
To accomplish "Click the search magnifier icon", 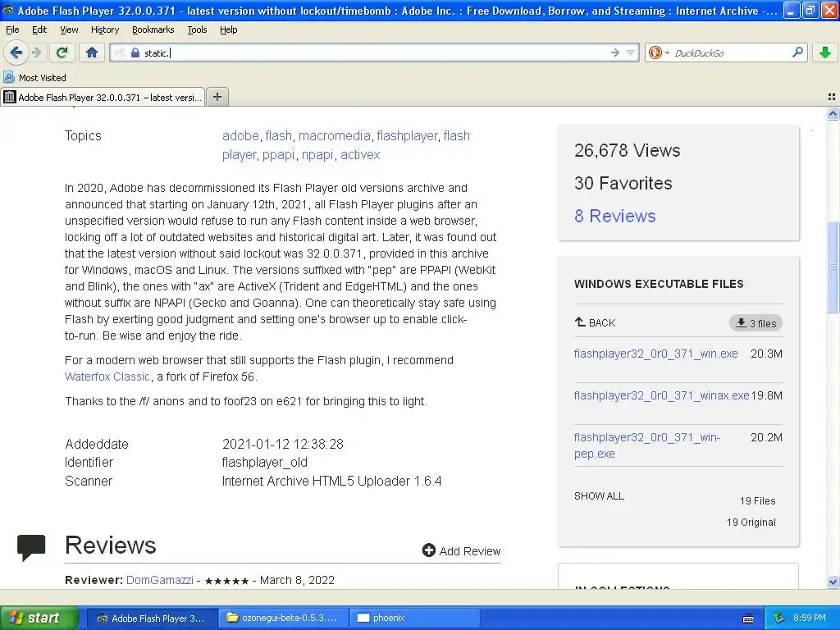I will pos(797,52).
